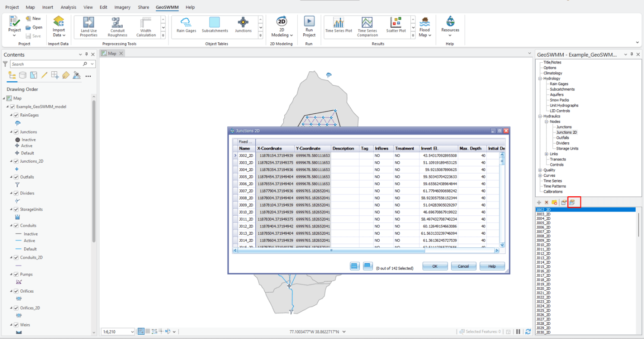Open the Imagery menu
Image resolution: width=644 pixels, height=339 pixels.
122,7
